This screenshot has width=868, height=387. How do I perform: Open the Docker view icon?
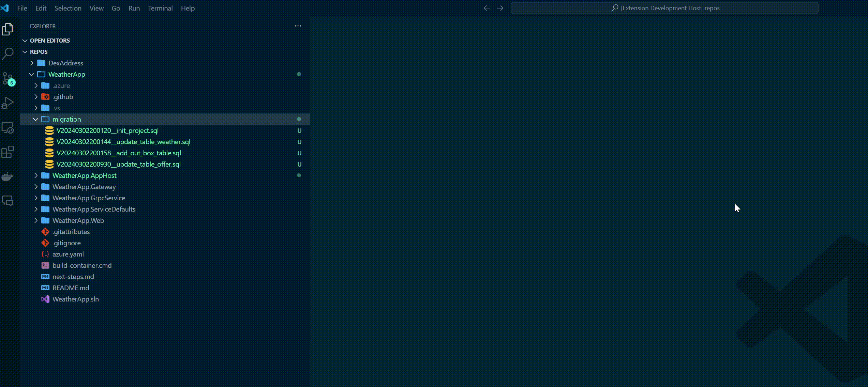point(8,176)
